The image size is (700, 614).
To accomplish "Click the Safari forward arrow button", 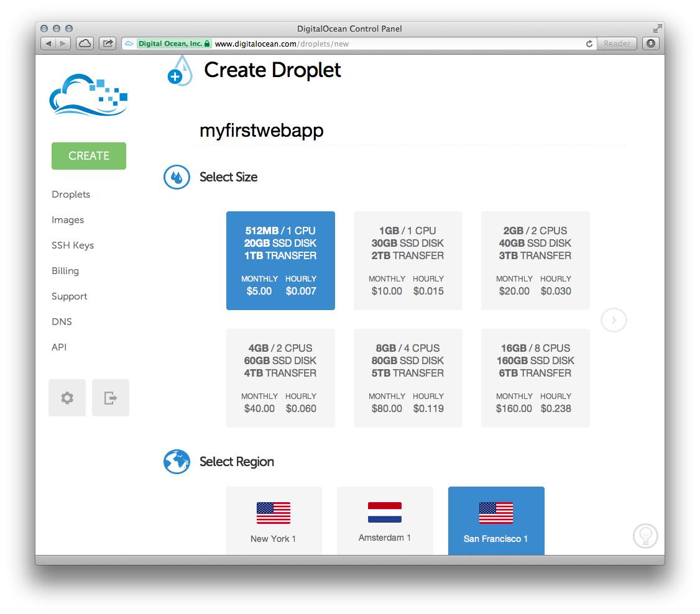I will 63,44.
